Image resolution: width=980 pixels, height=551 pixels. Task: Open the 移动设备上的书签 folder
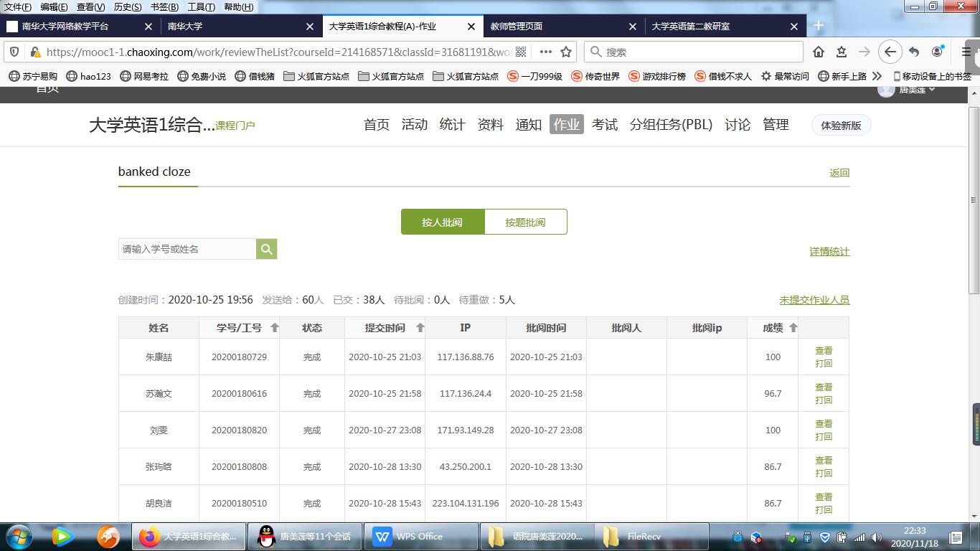coord(932,76)
